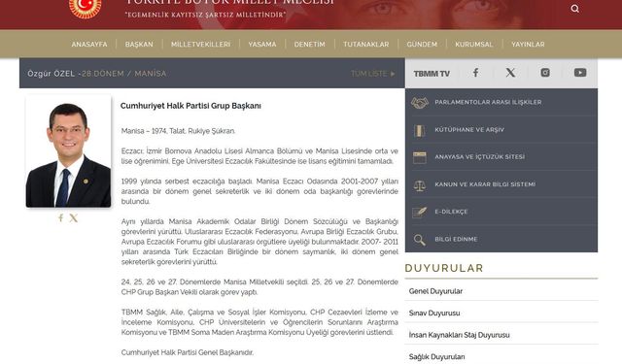622x364 pixels.
Task: Open İnsan Kaynakları Staj Duyurusu link
Action: 460,335
